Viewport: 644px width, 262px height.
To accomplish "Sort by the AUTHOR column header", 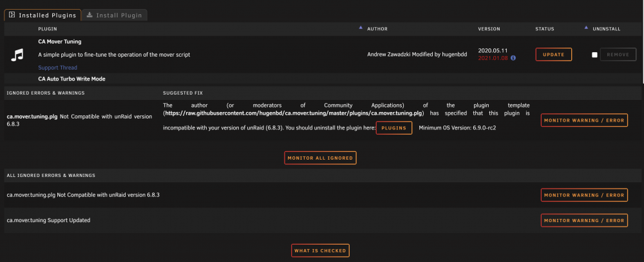I will 377,29.
